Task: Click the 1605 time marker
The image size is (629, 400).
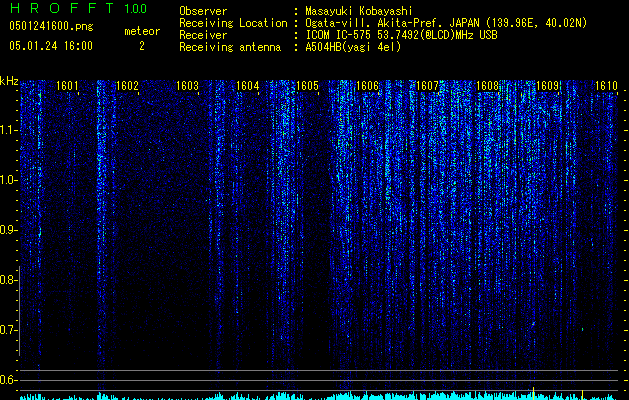Action: (308, 86)
